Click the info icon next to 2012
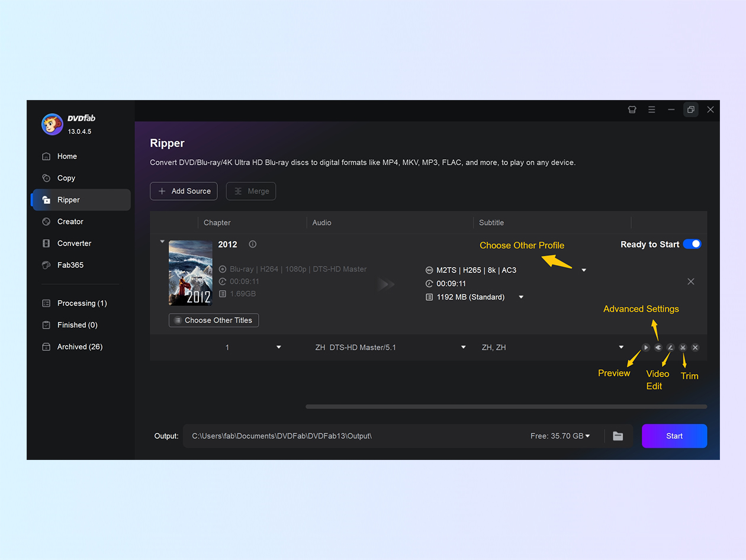The image size is (746, 560). pos(252,244)
